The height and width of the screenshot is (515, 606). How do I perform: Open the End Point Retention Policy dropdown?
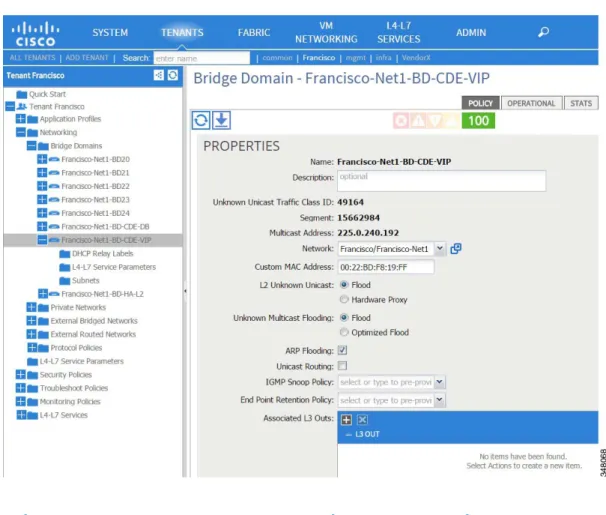[439, 400]
